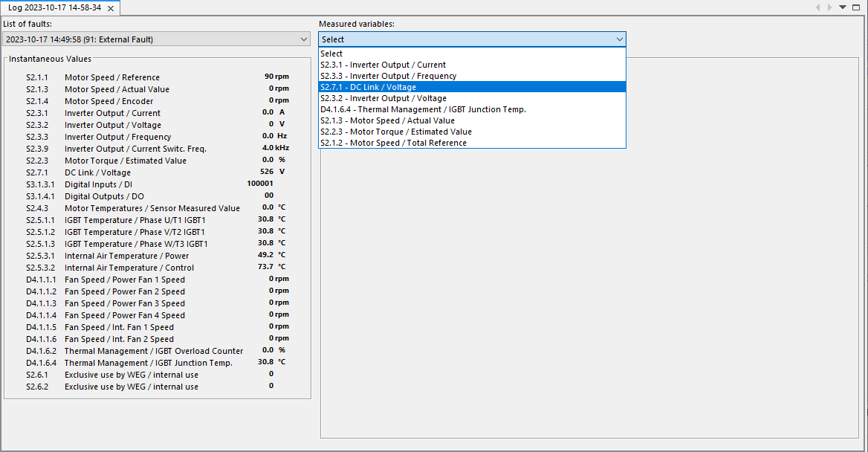Maximize the log editor panel

856,7
